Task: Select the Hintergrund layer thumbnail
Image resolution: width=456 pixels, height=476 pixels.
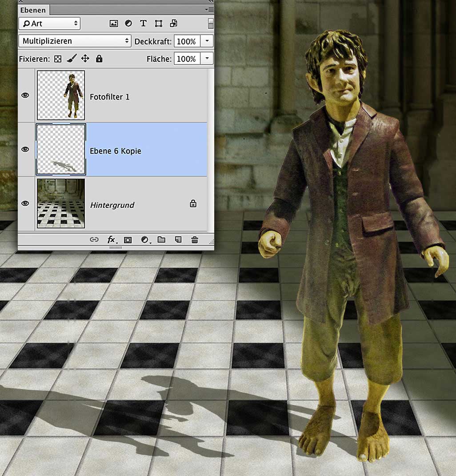Action: (61, 203)
